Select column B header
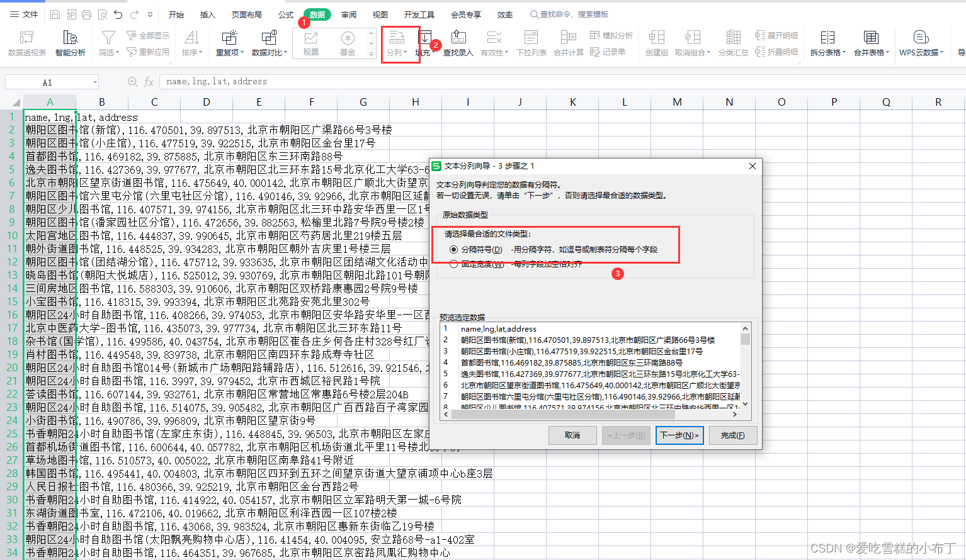 pos(102,102)
